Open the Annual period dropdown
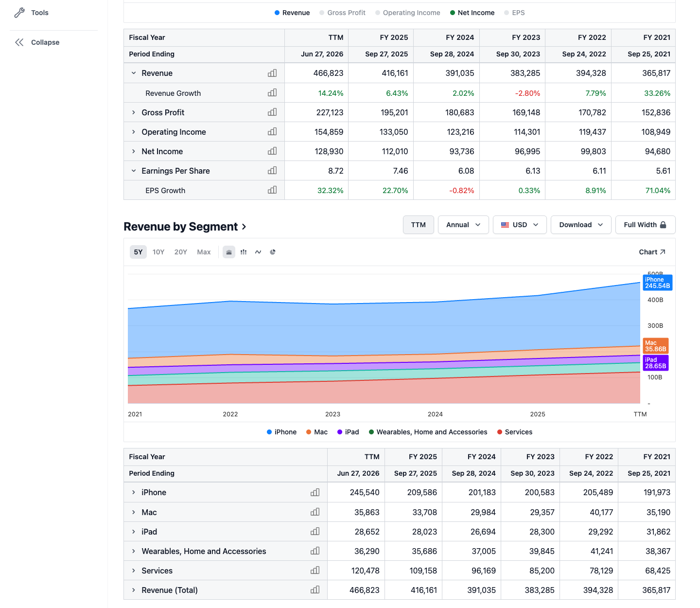The width and height of the screenshot is (700, 608). tap(463, 225)
